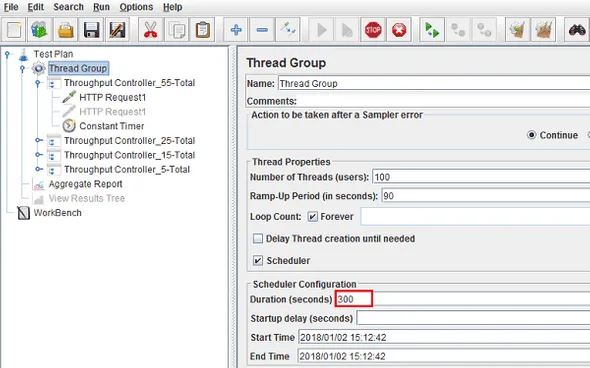Click the End Time field

pos(444,356)
